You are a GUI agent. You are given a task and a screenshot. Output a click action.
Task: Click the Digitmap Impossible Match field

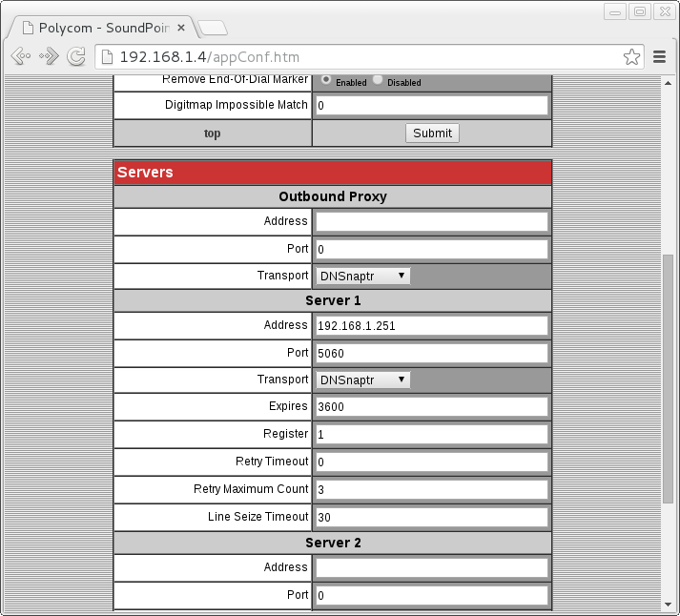[432, 105]
